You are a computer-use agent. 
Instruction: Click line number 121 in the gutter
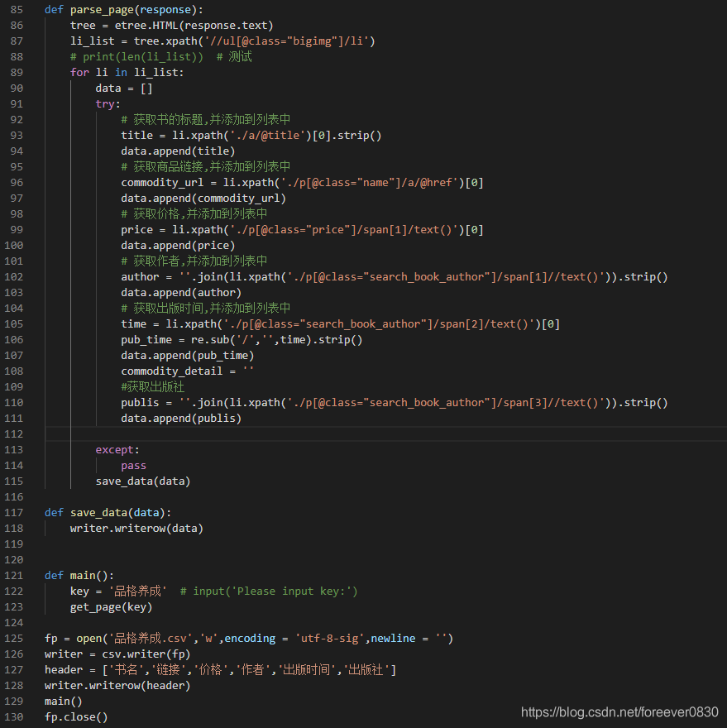pyautogui.click(x=13, y=576)
